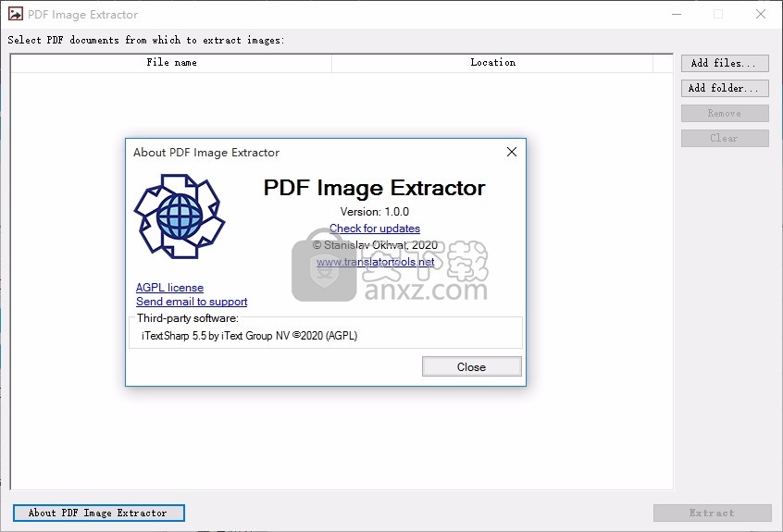Click the PDF Image Extractor heading in dialog
783x532 pixels.
point(374,188)
